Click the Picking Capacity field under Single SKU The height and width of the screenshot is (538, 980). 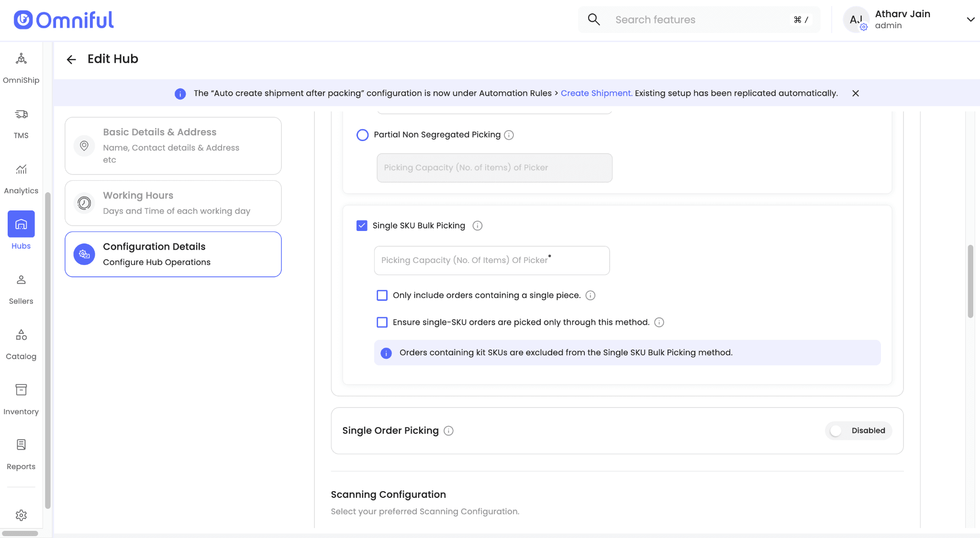click(x=491, y=260)
